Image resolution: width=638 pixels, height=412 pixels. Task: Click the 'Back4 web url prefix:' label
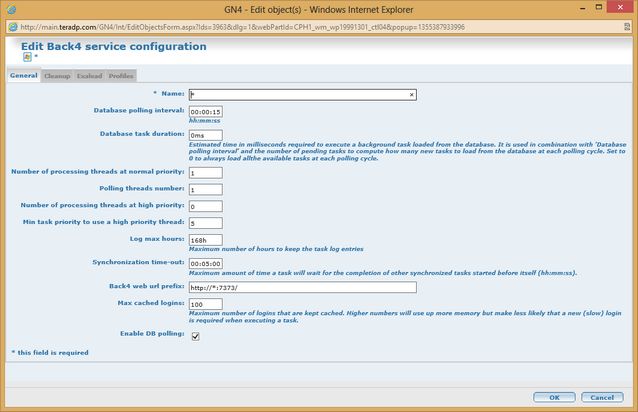click(147, 286)
